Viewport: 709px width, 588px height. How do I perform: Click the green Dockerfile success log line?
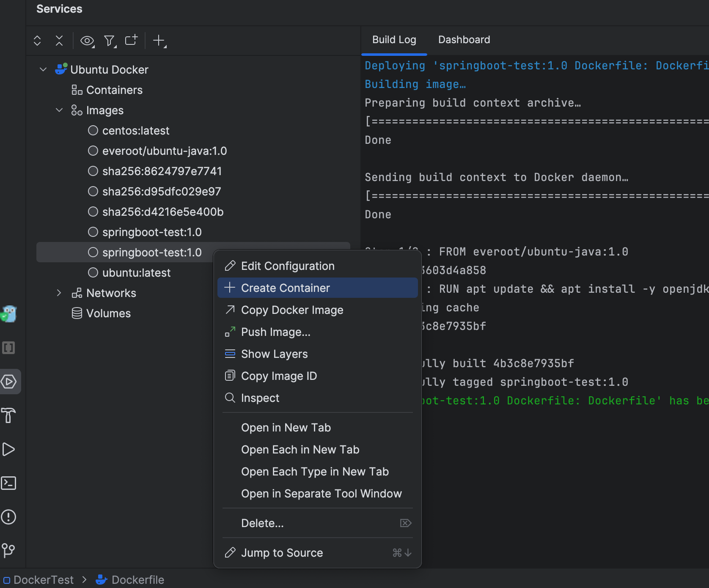[x=565, y=401]
